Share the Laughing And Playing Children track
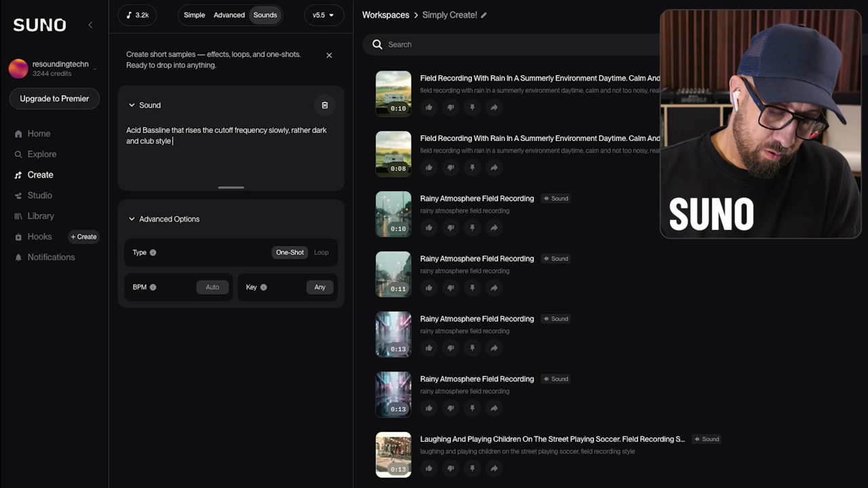The image size is (868, 488). [494, 468]
